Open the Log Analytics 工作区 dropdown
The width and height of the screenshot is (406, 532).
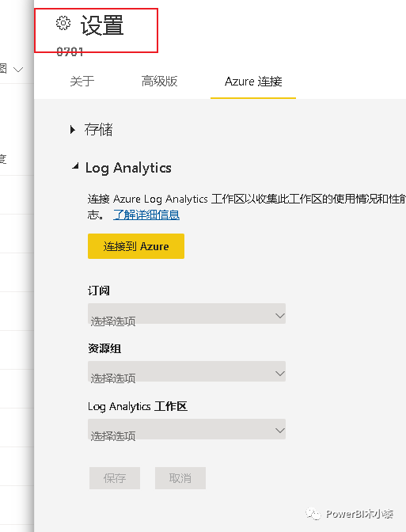[x=187, y=429]
